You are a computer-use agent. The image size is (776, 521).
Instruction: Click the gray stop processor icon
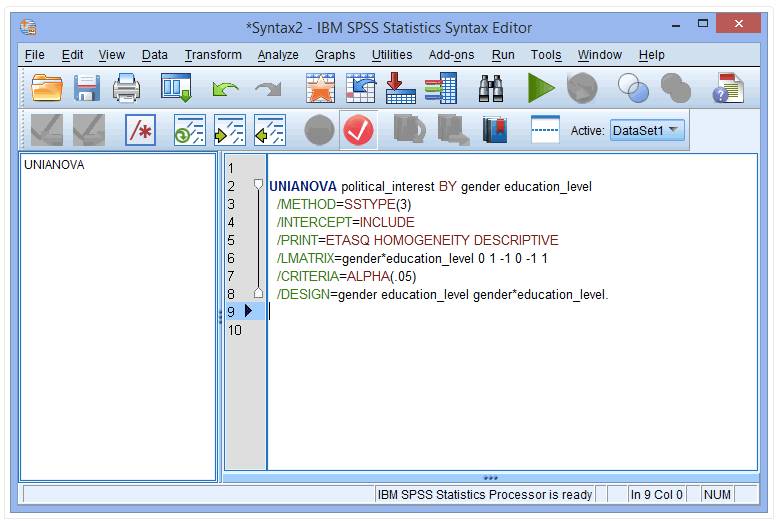pos(582,88)
